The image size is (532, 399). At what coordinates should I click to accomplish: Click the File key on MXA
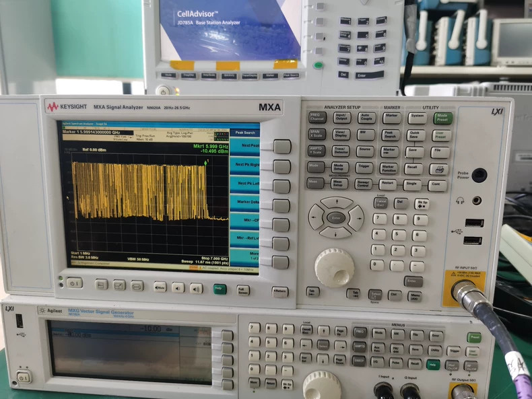(440, 153)
